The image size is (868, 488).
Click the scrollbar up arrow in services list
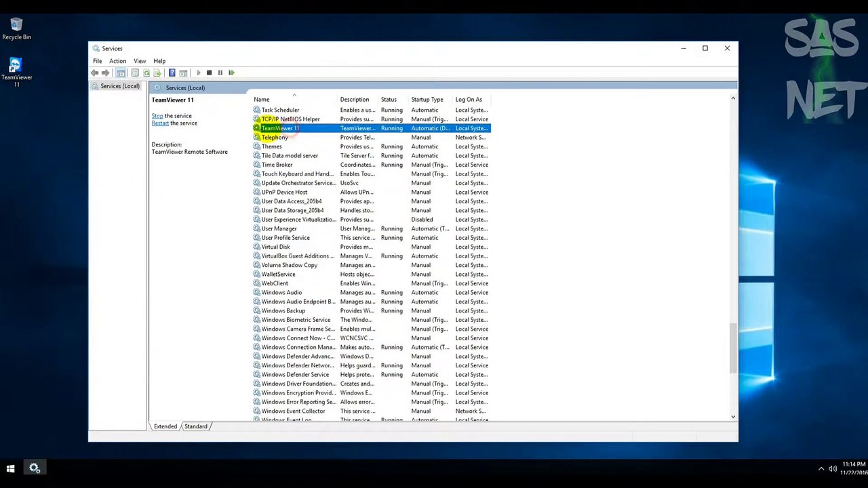[x=733, y=99]
